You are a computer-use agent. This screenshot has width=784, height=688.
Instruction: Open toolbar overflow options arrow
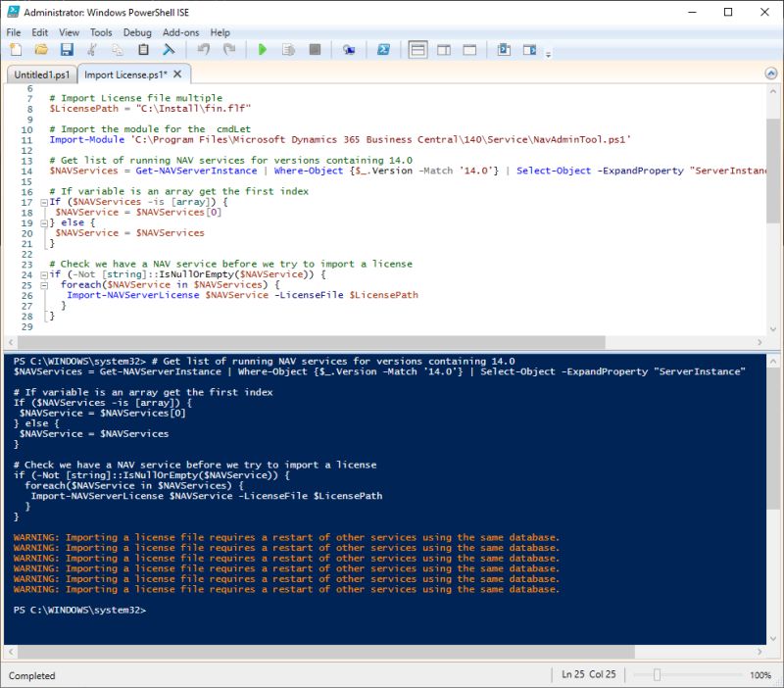tap(548, 55)
